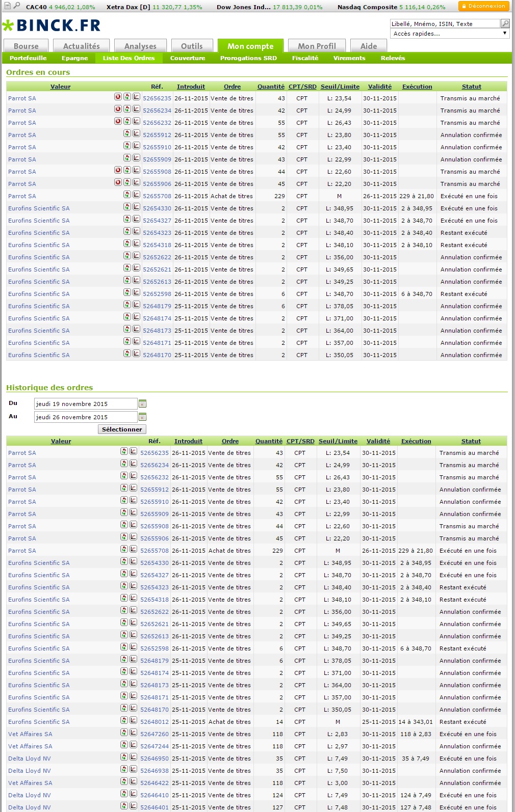Click trade icon for Eurofins order 52648012

click(x=124, y=720)
